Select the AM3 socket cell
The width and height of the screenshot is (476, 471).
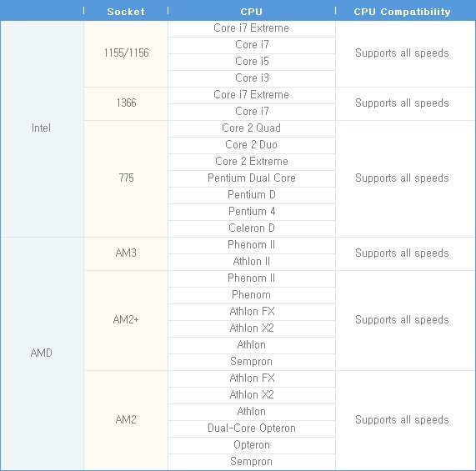pyautogui.click(x=126, y=253)
